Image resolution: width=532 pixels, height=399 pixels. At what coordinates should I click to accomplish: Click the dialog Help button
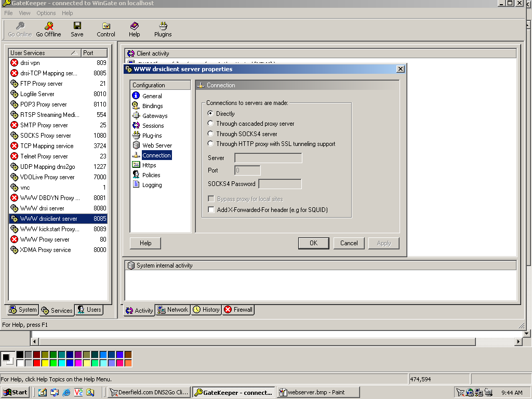pos(145,243)
